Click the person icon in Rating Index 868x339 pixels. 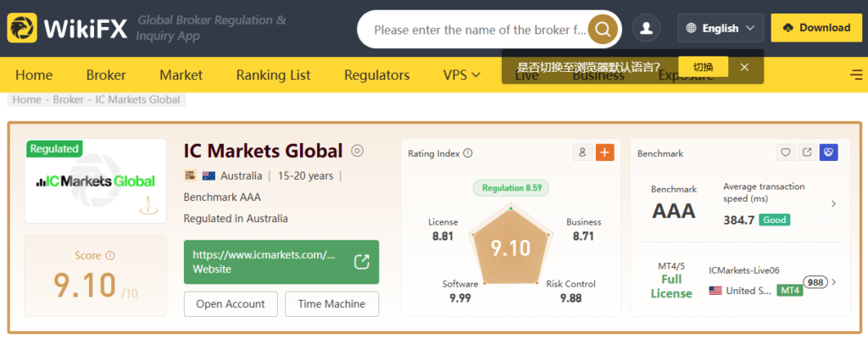[x=582, y=153]
